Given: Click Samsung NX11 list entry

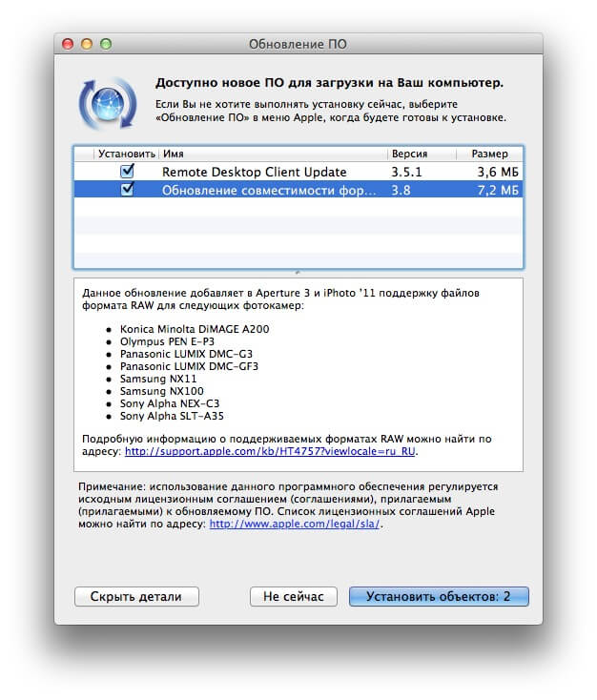Looking at the screenshot, I should [158, 379].
